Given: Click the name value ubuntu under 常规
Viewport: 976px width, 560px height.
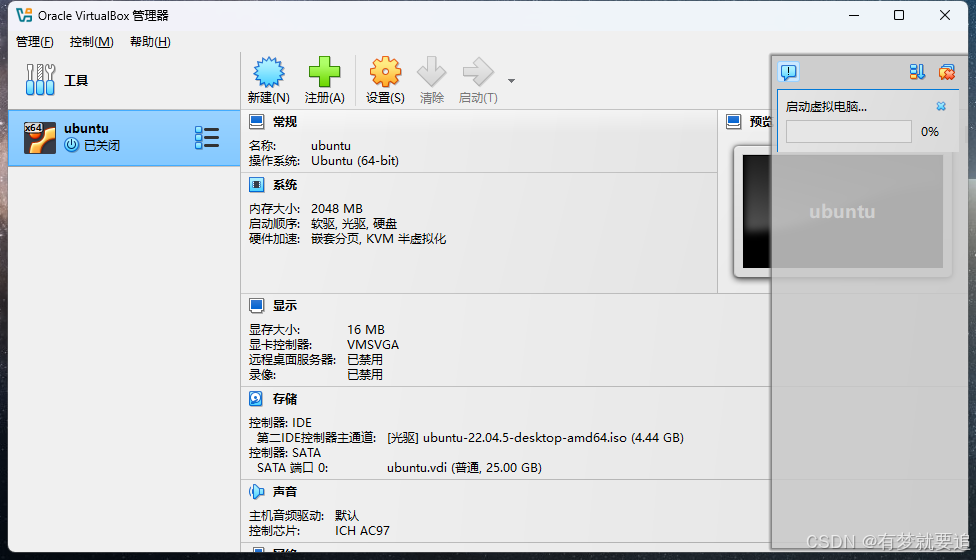Looking at the screenshot, I should tap(331, 146).
